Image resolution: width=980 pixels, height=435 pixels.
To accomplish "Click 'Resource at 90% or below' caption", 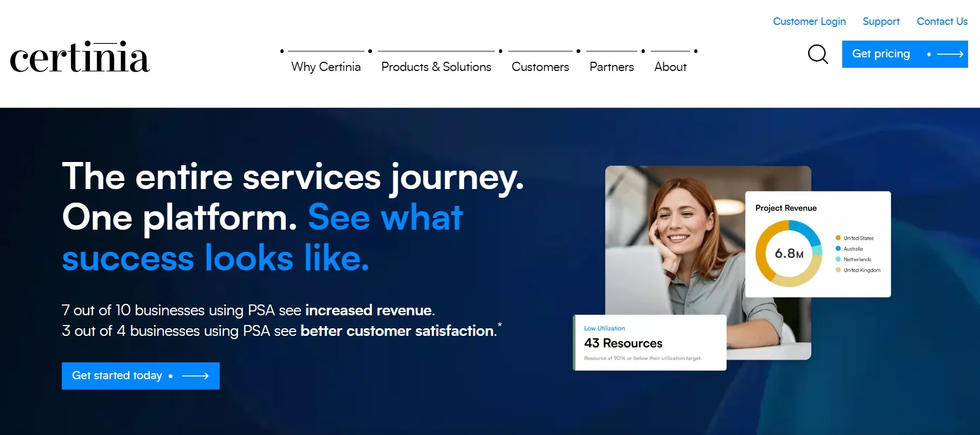I will point(643,358).
